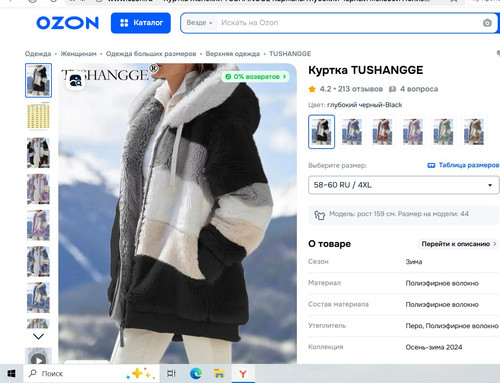Go to Верхняя одежда breadcrumb

coord(232,54)
